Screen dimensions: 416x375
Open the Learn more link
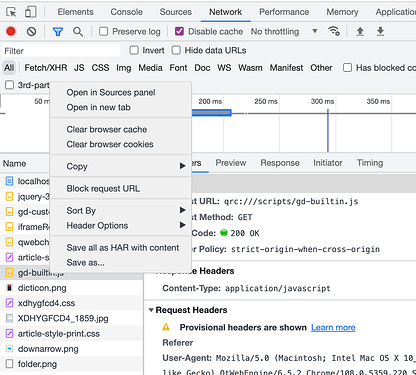click(x=333, y=328)
